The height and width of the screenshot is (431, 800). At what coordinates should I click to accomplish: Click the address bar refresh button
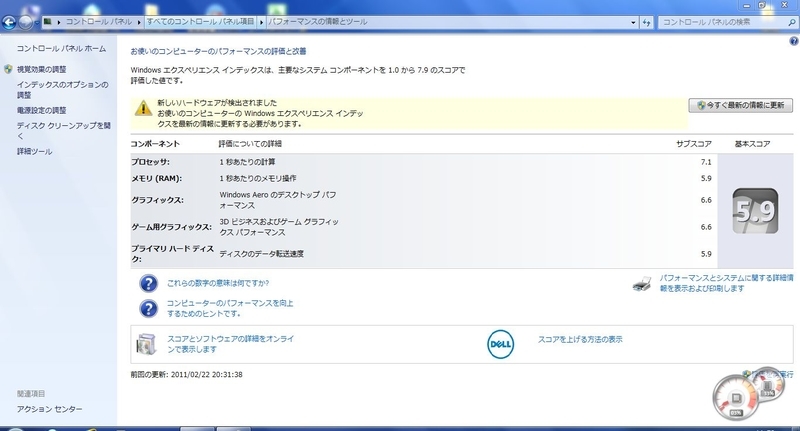(x=646, y=22)
